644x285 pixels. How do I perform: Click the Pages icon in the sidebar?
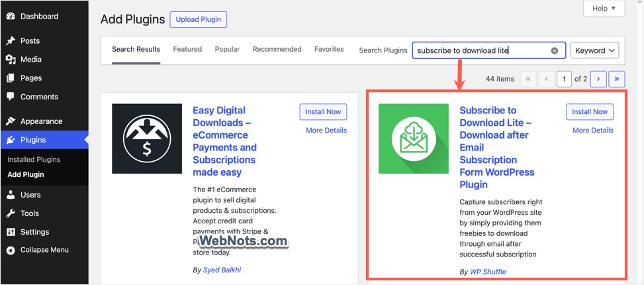11,78
